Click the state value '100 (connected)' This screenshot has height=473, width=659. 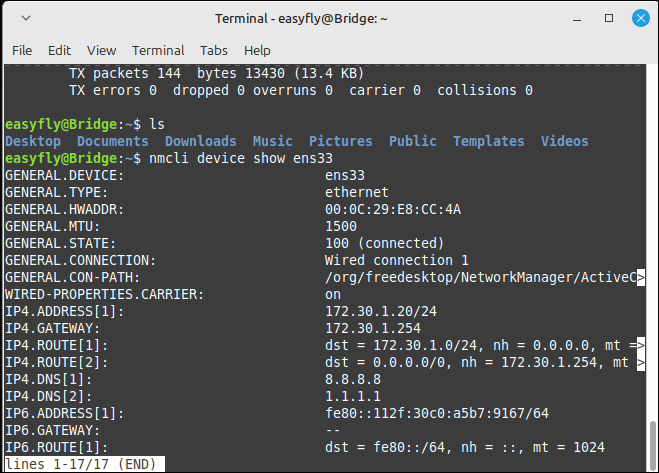click(384, 243)
